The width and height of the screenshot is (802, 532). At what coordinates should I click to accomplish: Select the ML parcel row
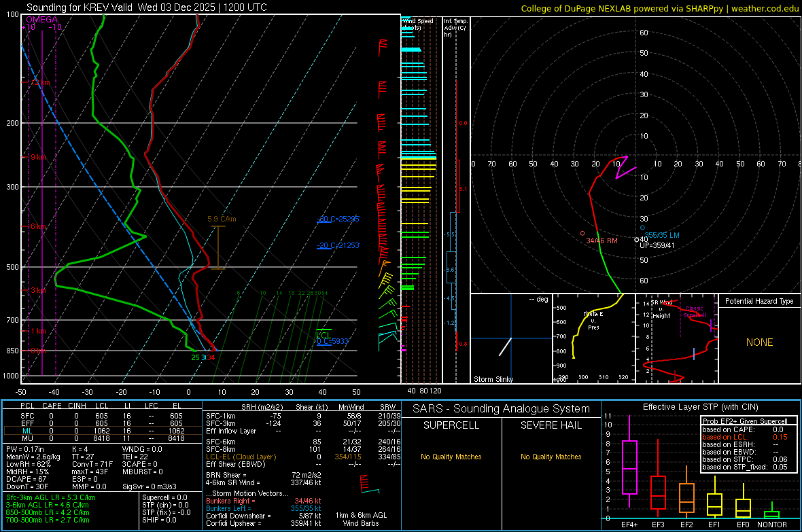point(103,431)
